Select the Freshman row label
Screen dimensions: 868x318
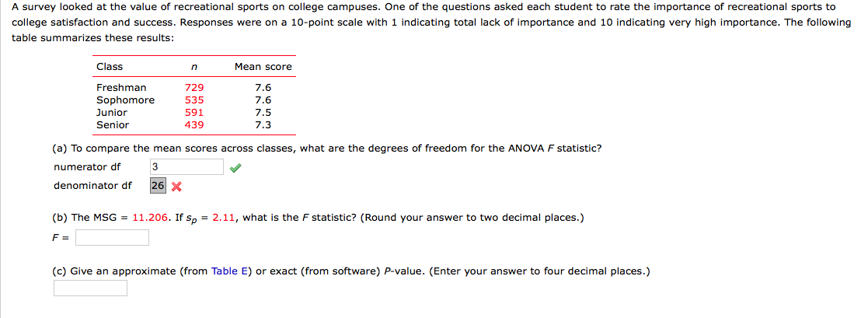[121, 88]
